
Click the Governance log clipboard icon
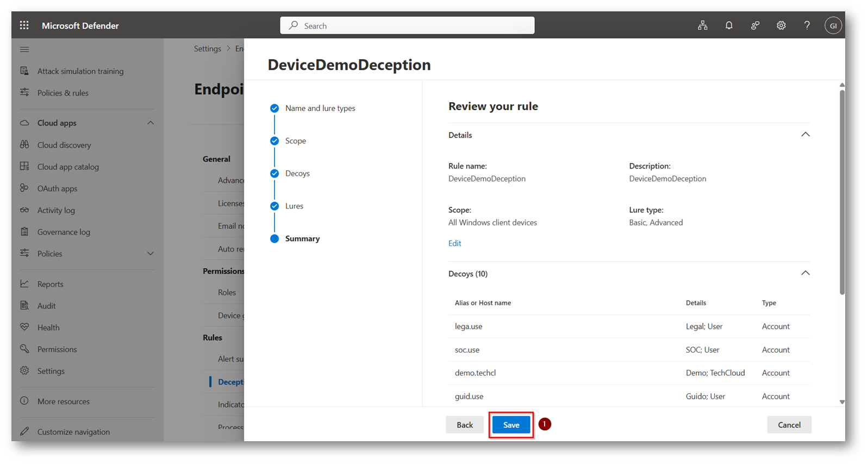coord(24,231)
